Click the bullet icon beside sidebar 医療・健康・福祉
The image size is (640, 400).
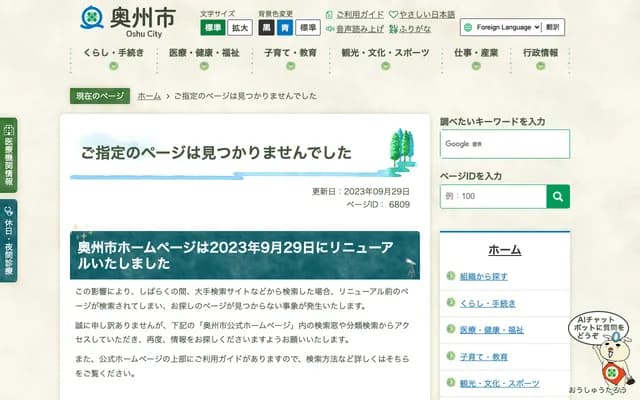point(451,329)
